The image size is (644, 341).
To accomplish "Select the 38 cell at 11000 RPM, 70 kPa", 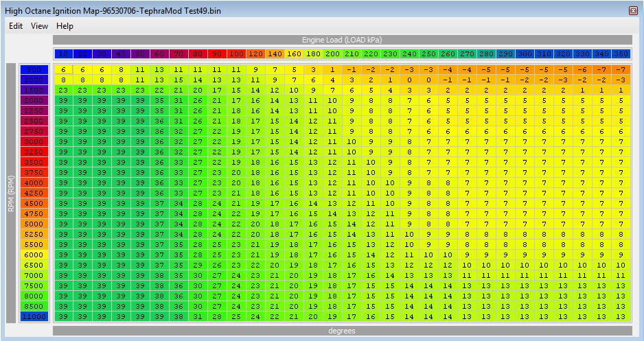I will (x=179, y=316).
